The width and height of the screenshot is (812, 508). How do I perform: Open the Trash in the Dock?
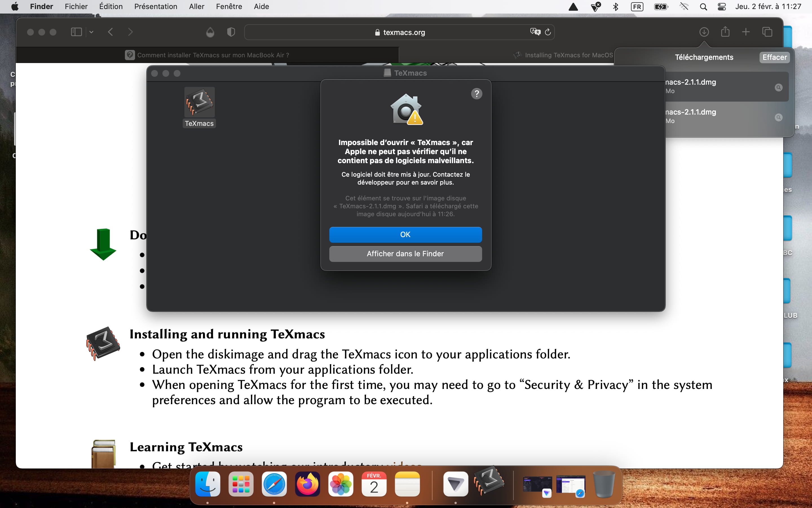click(604, 484)
